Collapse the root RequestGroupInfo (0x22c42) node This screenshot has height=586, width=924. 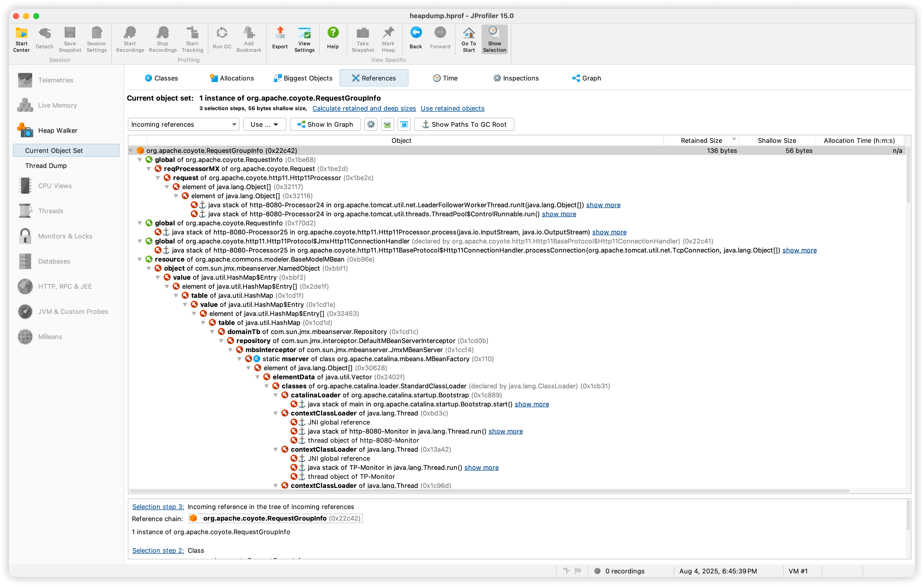[131, 151]
